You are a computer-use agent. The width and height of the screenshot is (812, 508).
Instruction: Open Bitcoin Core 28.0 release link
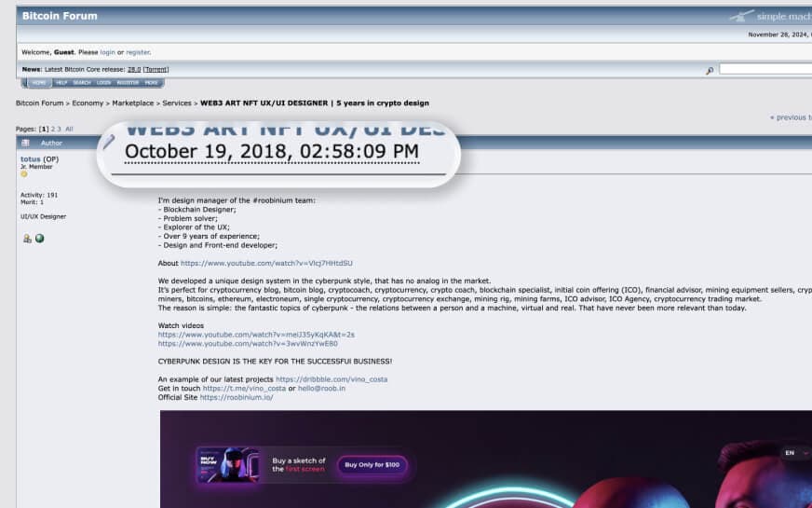[134, 70]
